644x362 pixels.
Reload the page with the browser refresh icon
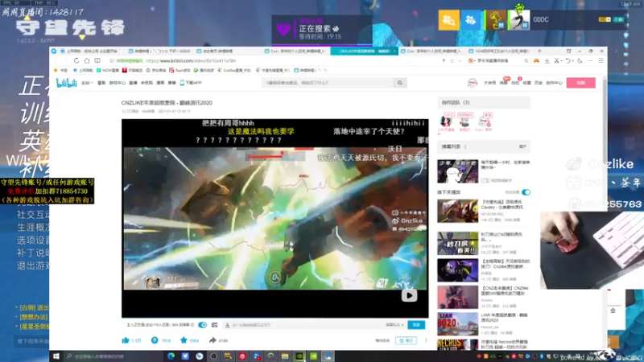(76, 61)
